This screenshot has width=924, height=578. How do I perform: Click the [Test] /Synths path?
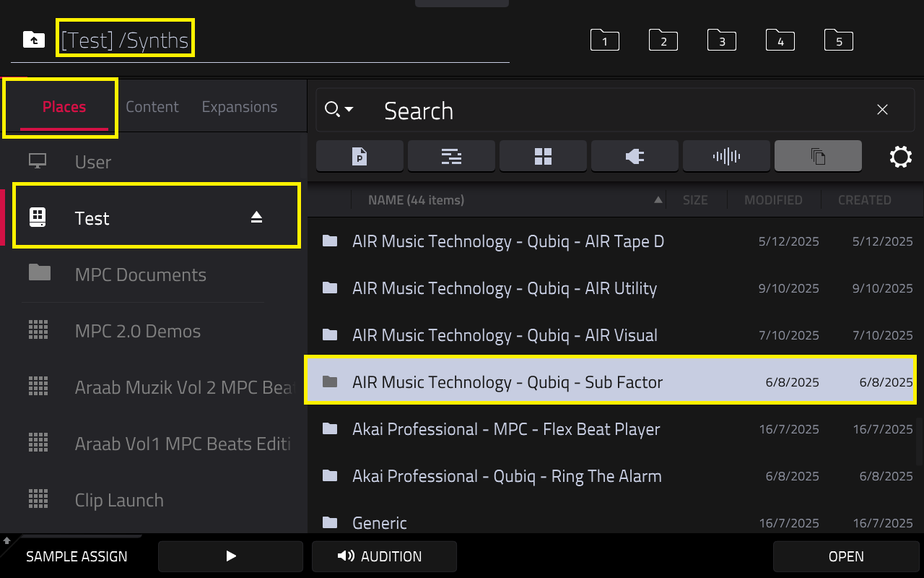pyautogui.click(x=125, y=40)
